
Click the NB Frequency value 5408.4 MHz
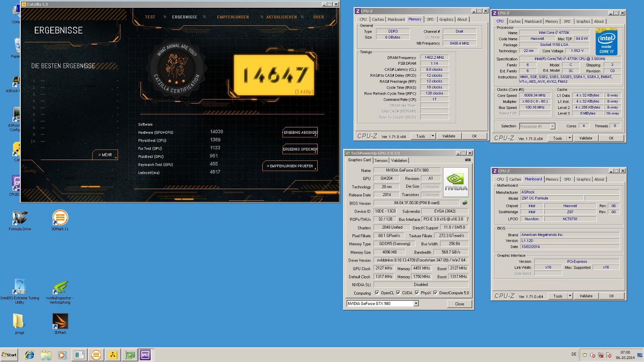point(459,43)
